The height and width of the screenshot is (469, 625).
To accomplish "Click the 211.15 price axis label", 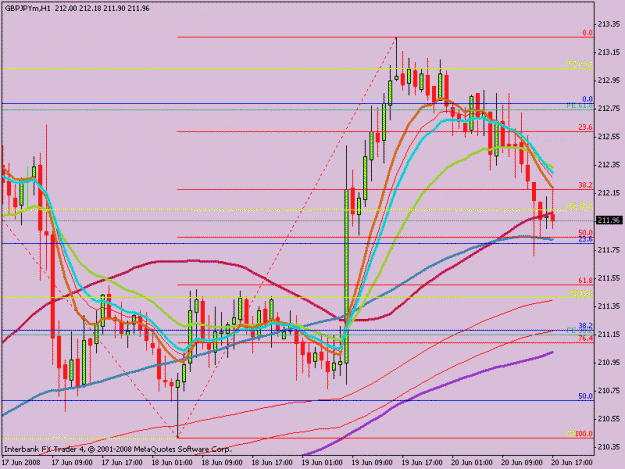I will (608, 334).
